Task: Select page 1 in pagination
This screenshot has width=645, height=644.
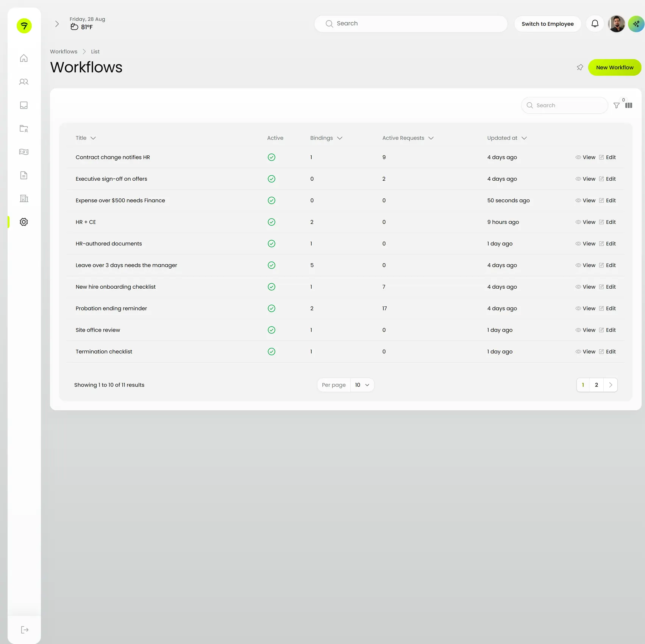Action: [x=583, y=385]
